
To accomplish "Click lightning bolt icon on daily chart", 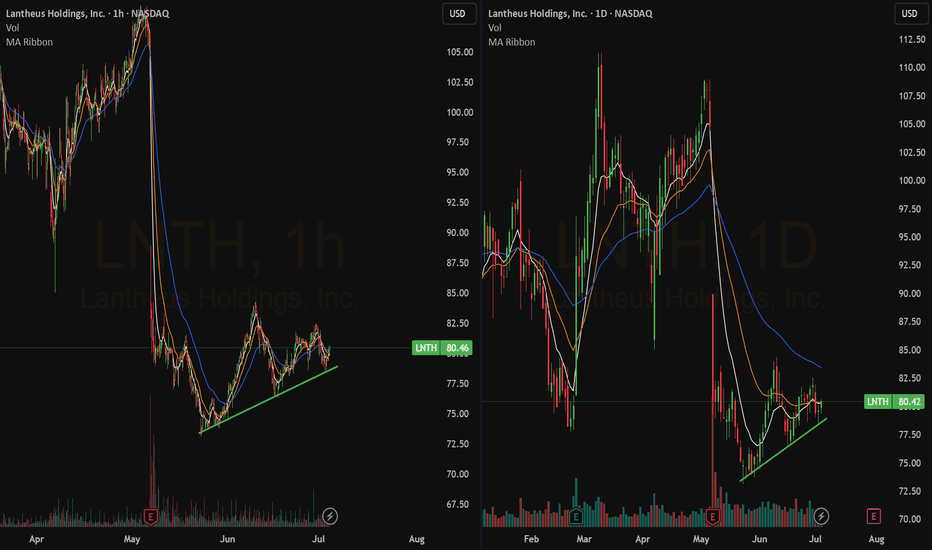I will 821,516.
